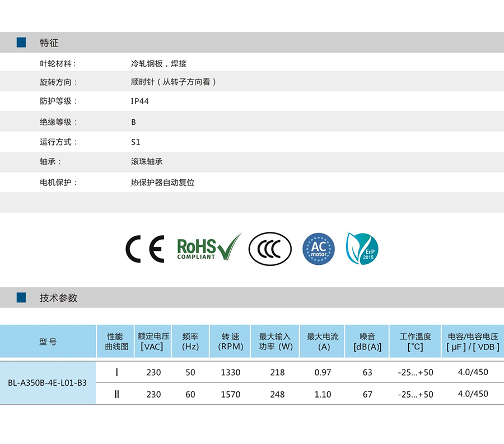Click the IP44 value
This screenshot has width=504, height=444.
tap(140, 101)
